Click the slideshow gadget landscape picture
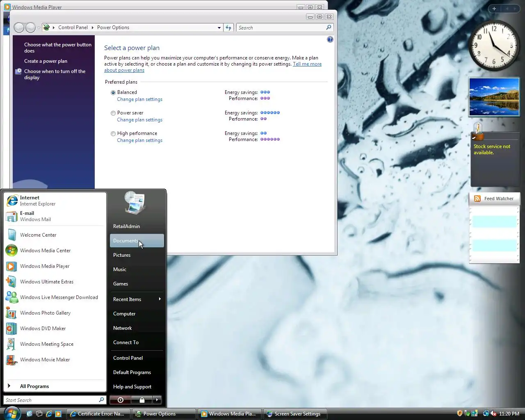The height and width of the screenshot is (420, 525). (x=494, y=97)
